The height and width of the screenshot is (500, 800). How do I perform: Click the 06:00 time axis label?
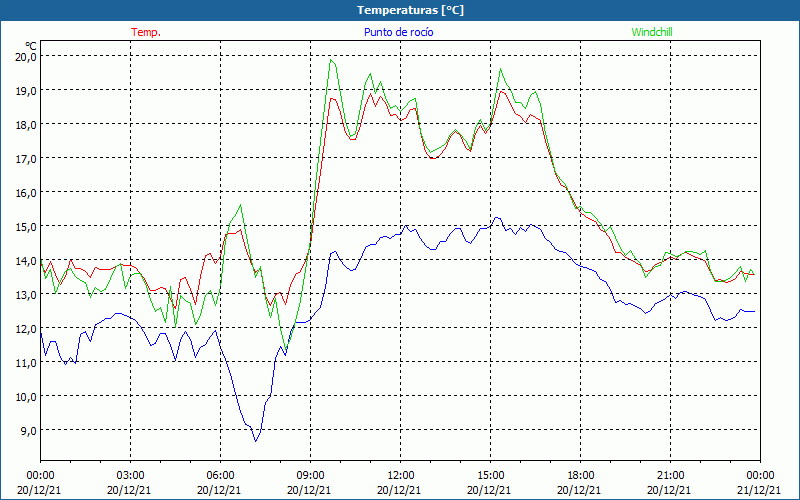pyautogui.click(x=219, y=475)
